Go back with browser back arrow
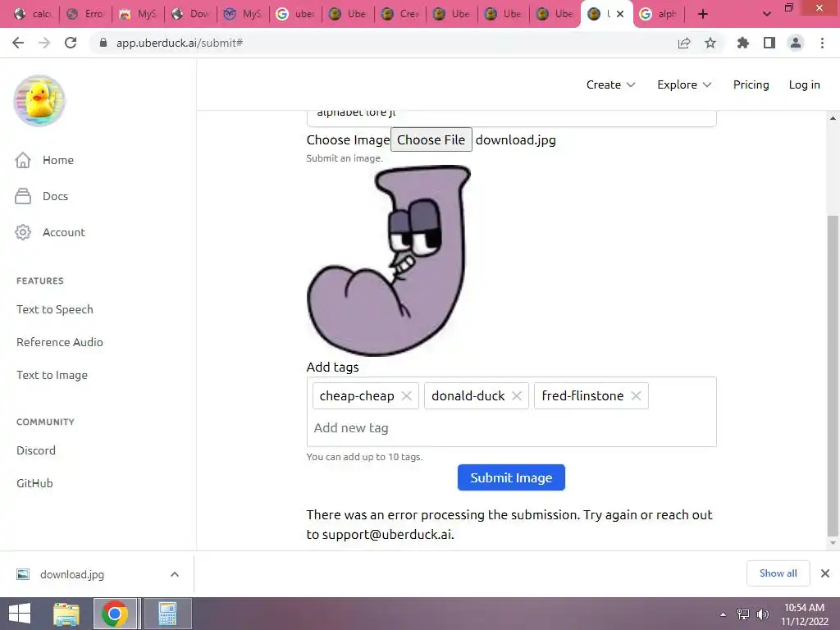Viewport: 840px width, 630px height. [18, 43]
